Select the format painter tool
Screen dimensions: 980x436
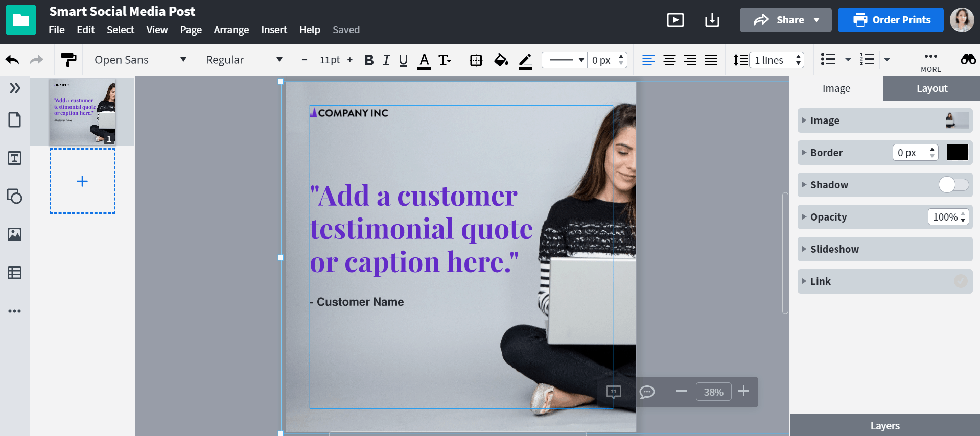[68, 60]
